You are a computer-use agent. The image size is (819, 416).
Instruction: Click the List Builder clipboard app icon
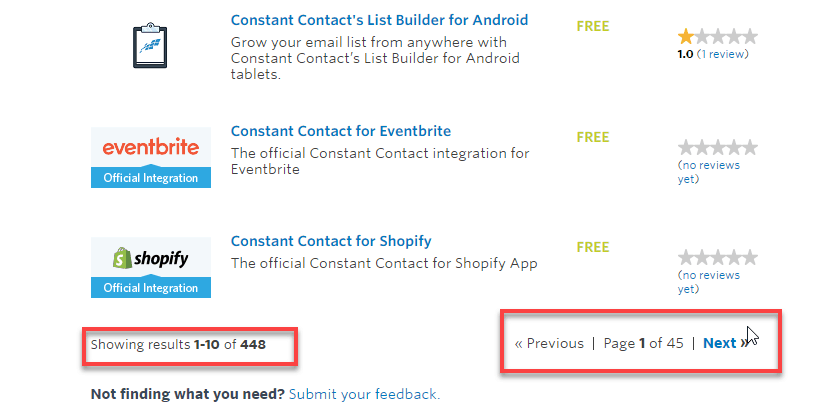click(150, 45)
